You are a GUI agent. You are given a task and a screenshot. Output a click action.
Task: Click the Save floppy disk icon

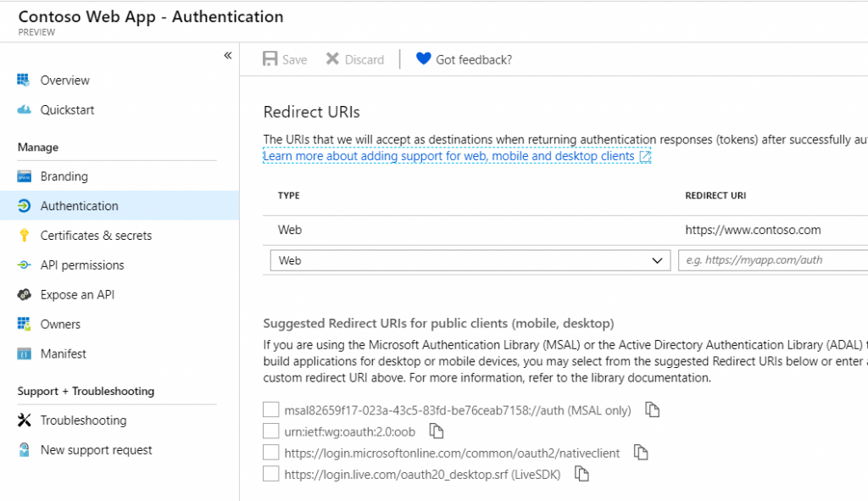point(270,58)
